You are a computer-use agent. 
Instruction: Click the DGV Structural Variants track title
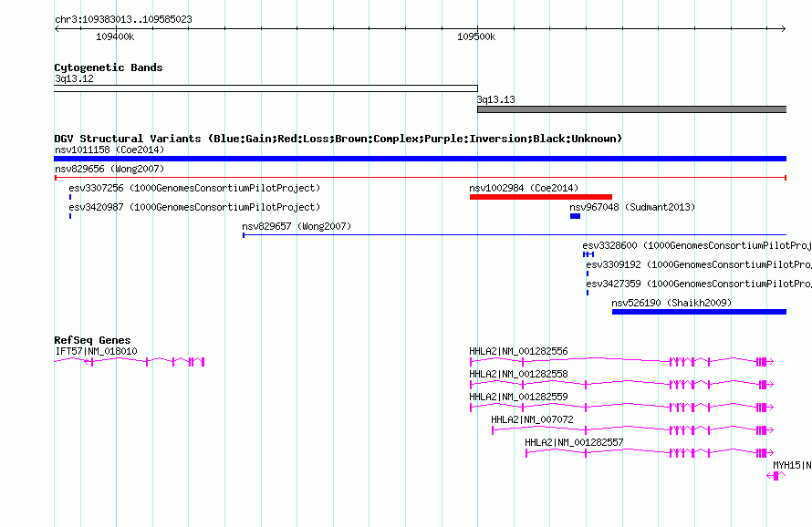coord(338,139)
